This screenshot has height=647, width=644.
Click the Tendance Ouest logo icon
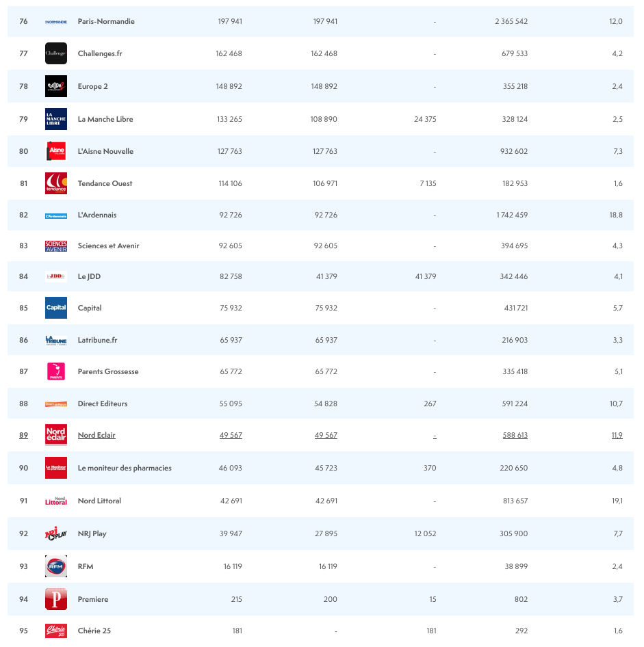coord(56,183)
